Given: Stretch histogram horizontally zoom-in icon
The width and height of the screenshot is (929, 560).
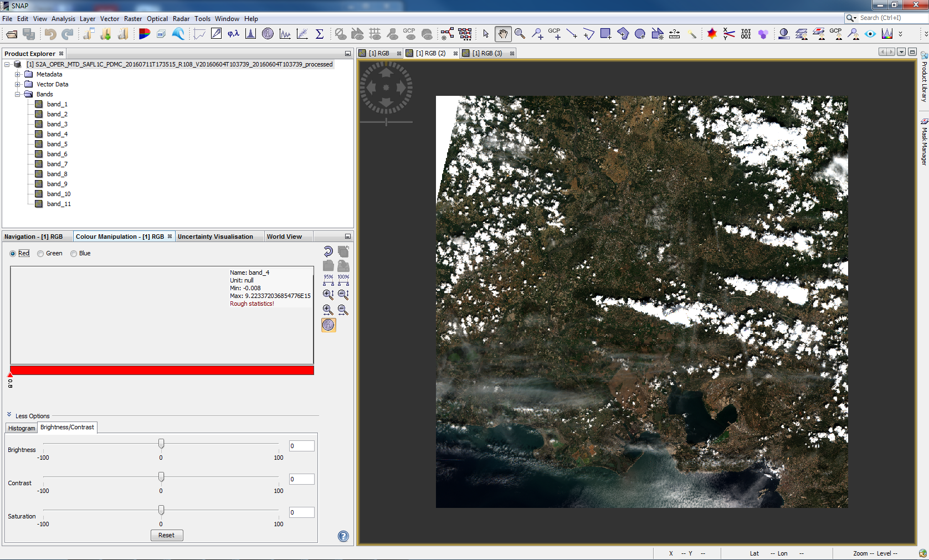Looking at the screenshot, I should (329, 310).
